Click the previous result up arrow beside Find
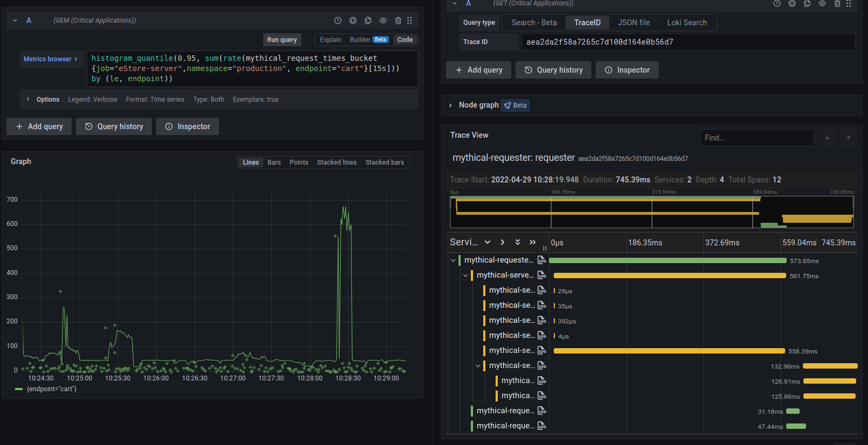This screenshot has height=445, width=868. tap(849, 138)
